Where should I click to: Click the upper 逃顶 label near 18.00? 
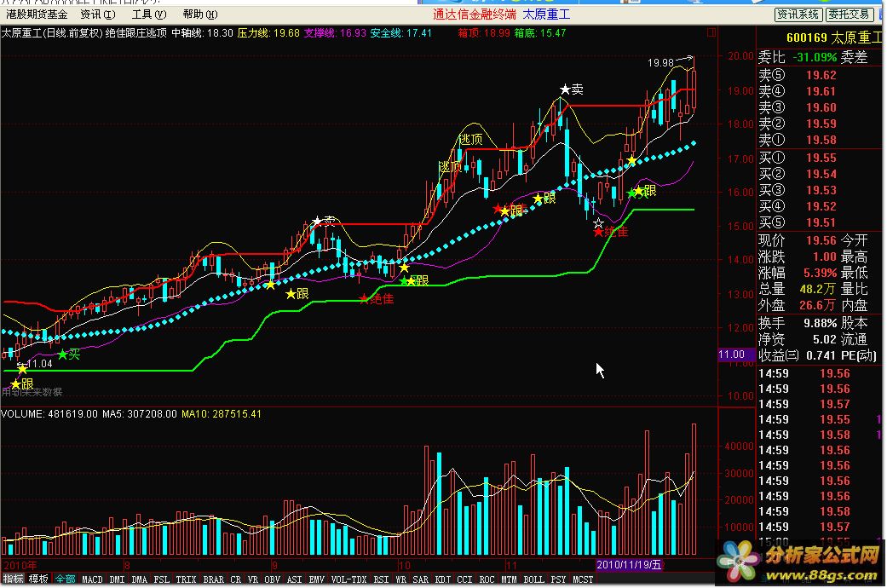pyautogui.click(x=470, y=139)
